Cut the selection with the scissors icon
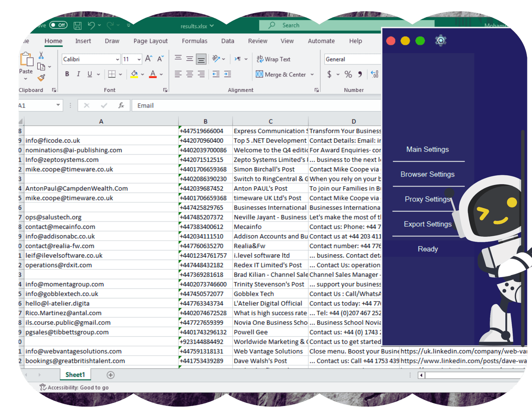 click(41, 55)
